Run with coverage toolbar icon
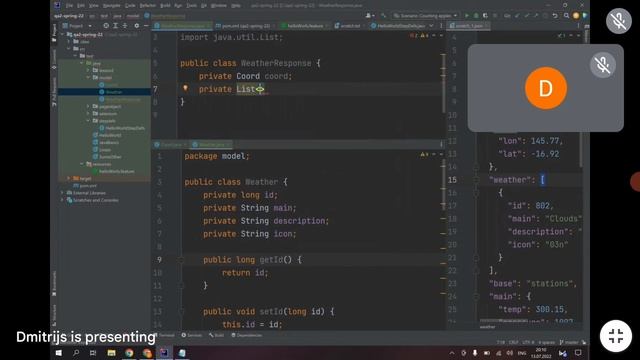The width and height of the screenshot is (640, 360). [485, 16]
